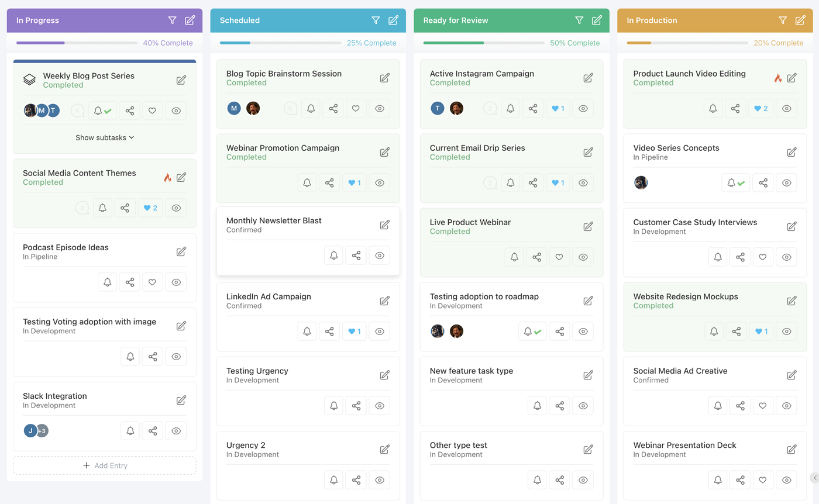Share the Podcast Episode Ideas card
The width and height of the screenshot is (819, 504).
tap(130, 282)
